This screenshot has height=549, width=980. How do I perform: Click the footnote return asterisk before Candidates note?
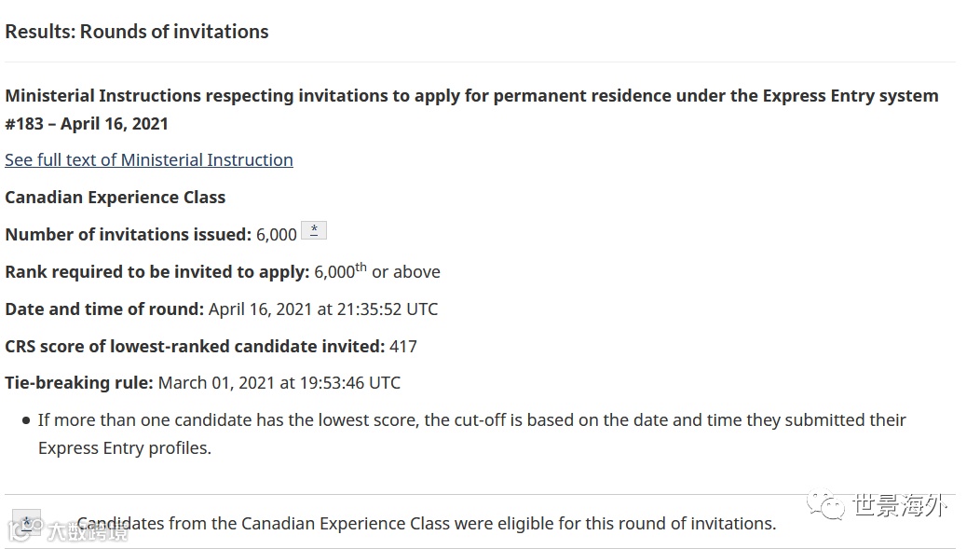[26, 523]
